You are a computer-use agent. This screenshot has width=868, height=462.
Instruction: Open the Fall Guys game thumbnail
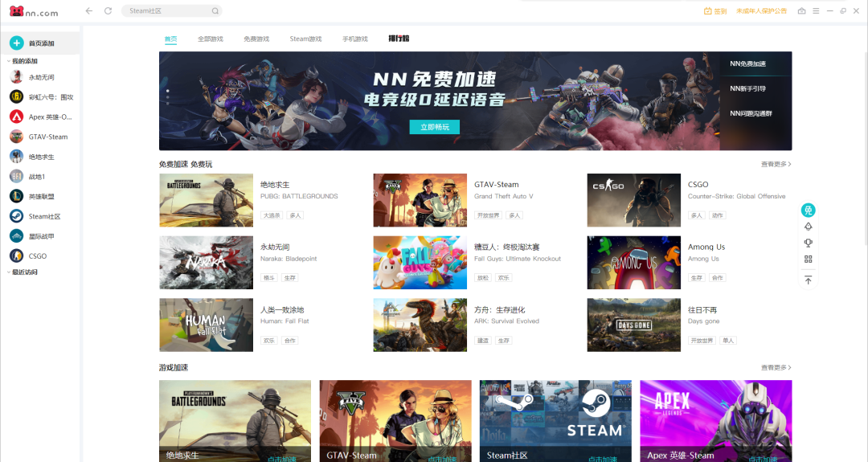point(420,263)
